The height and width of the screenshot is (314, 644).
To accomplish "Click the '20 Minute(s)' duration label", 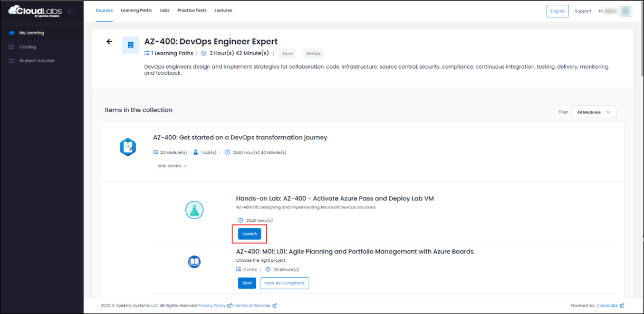I will [285, 269].
